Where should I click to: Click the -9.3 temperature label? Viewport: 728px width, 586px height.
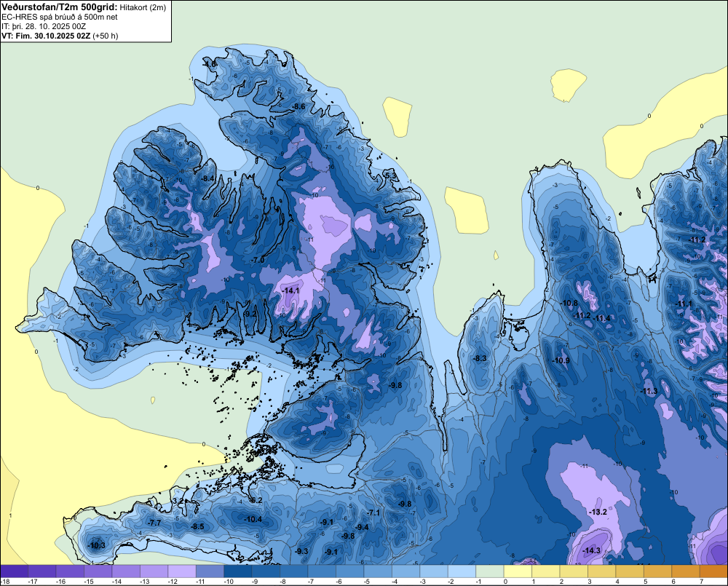(301, 551)
